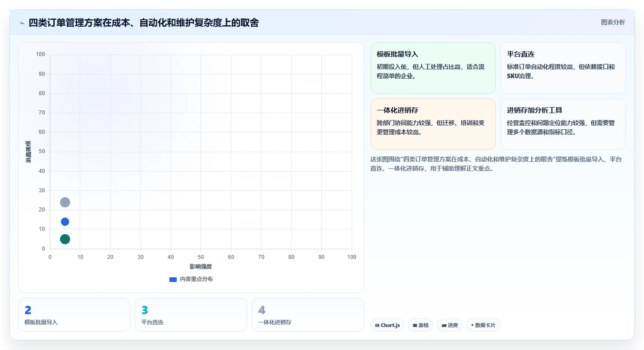The height and width of the screenshot is (350, 644).
Task: Click the blue bubble near value 14
Action: click(65, 222)
